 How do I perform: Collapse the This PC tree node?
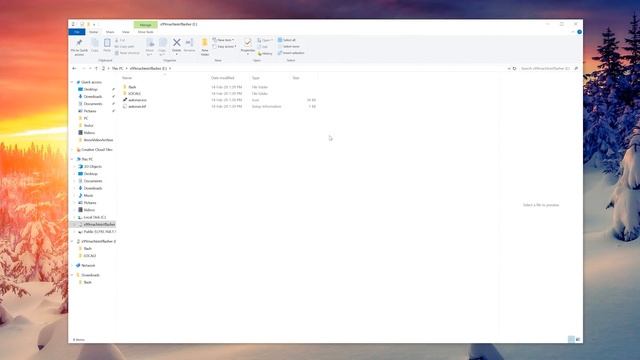tap(73, 159)
